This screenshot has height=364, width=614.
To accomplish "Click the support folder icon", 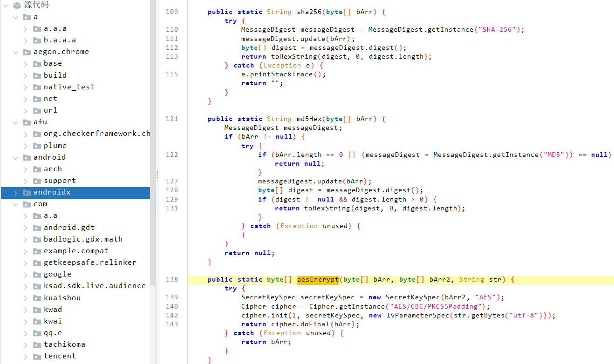I will [37, 181].
